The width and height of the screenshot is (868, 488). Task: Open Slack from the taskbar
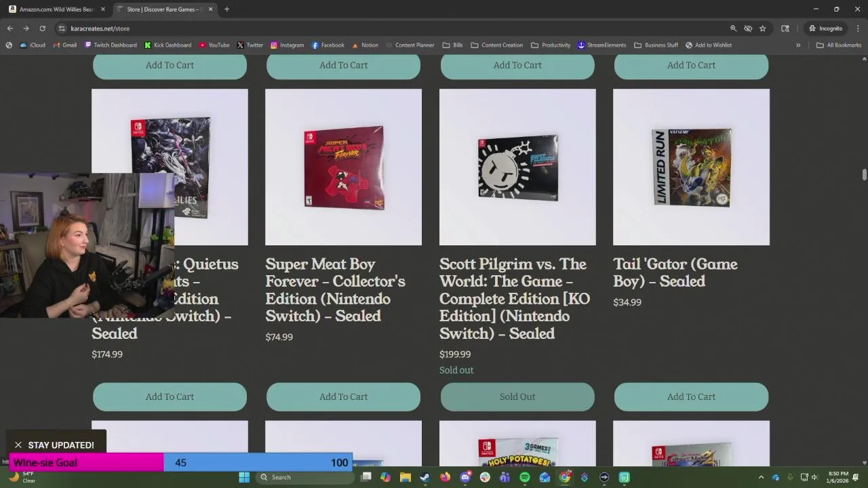click(485, 477)
